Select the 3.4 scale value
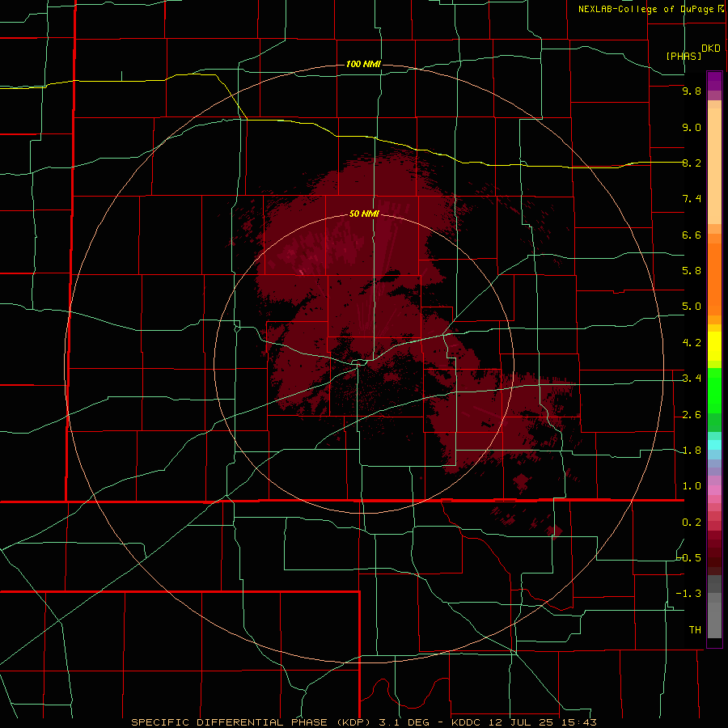Viewport: 728px width, 728px height. point(692,379)
